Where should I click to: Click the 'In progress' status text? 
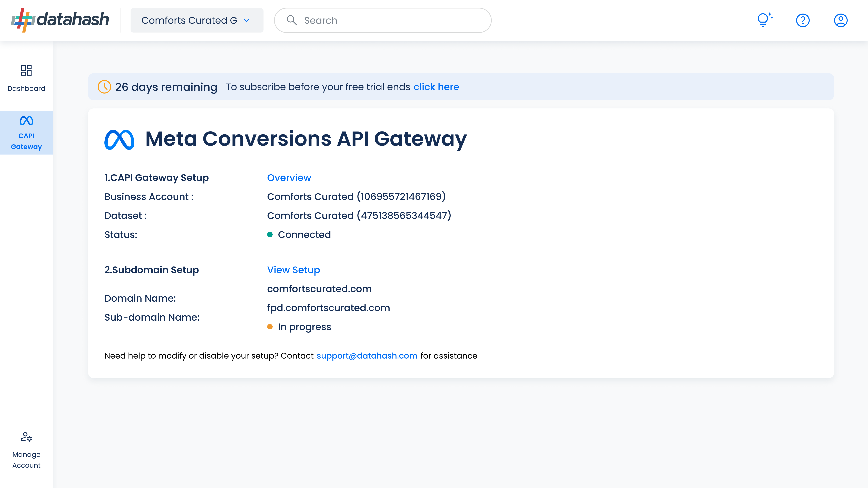[x=304, y=327]
